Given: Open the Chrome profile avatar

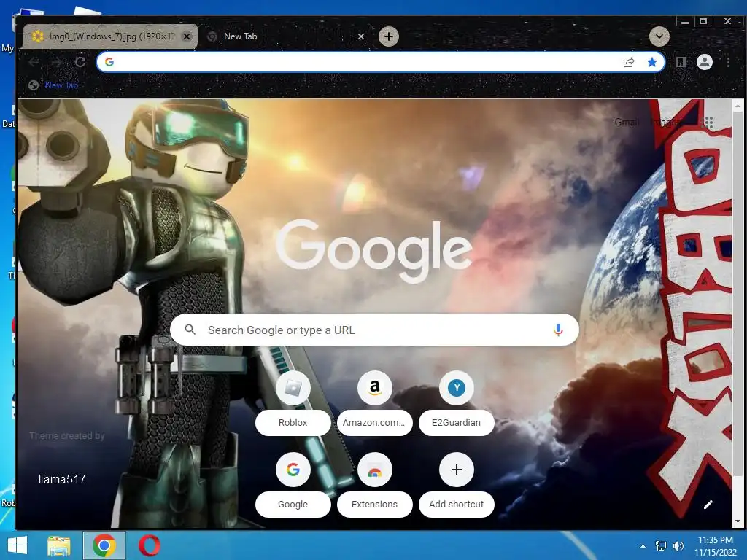Looking at the screenshot, I should [704, 62].
